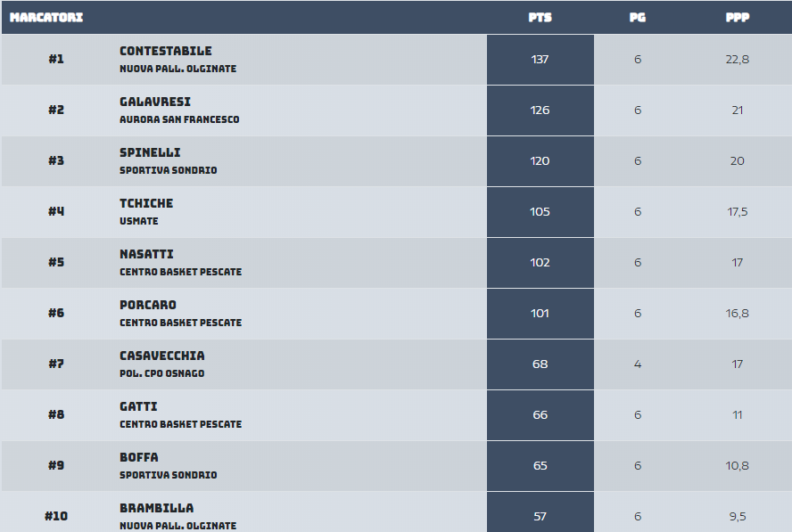Click the Usmate team name
Image resolution: width=792 pixels, height=532 pixels.
point(139,221)
